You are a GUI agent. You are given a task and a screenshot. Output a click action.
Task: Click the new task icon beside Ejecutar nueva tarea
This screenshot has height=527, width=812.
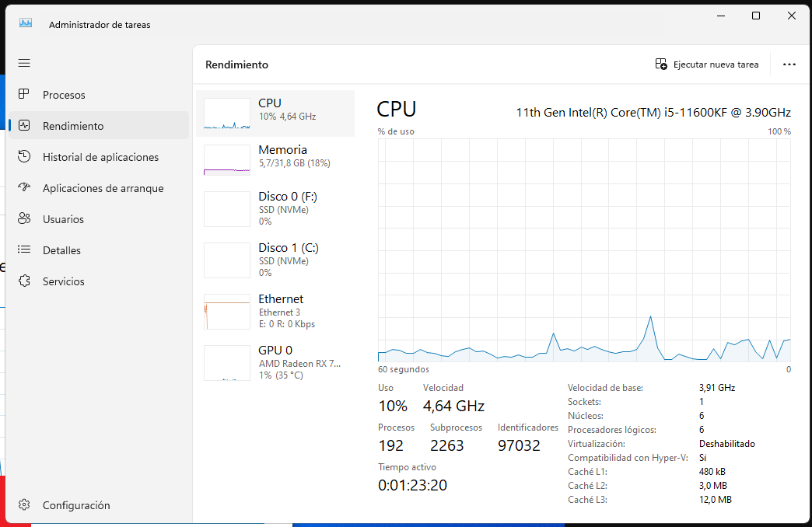pyautogui.click(x=661, y=65)
